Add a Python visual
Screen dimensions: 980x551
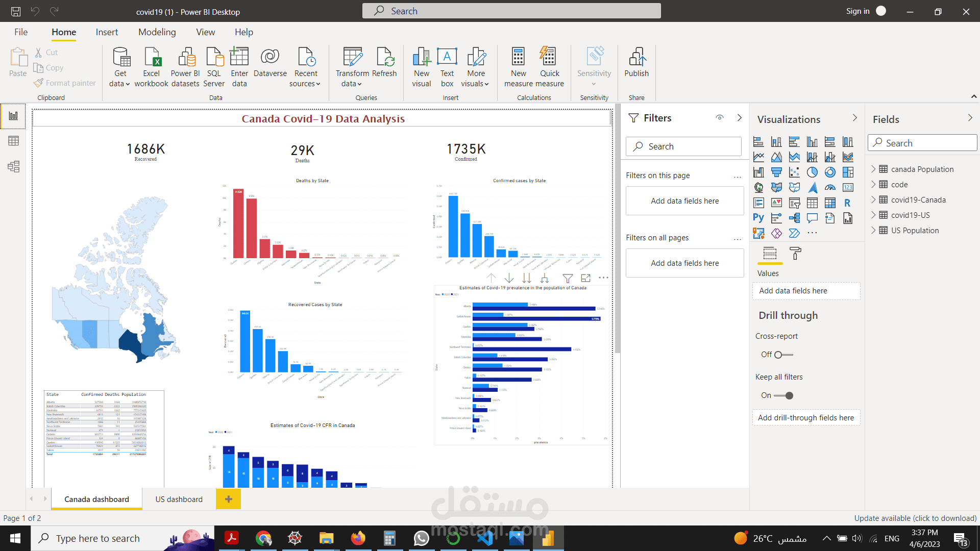(758, 218)
